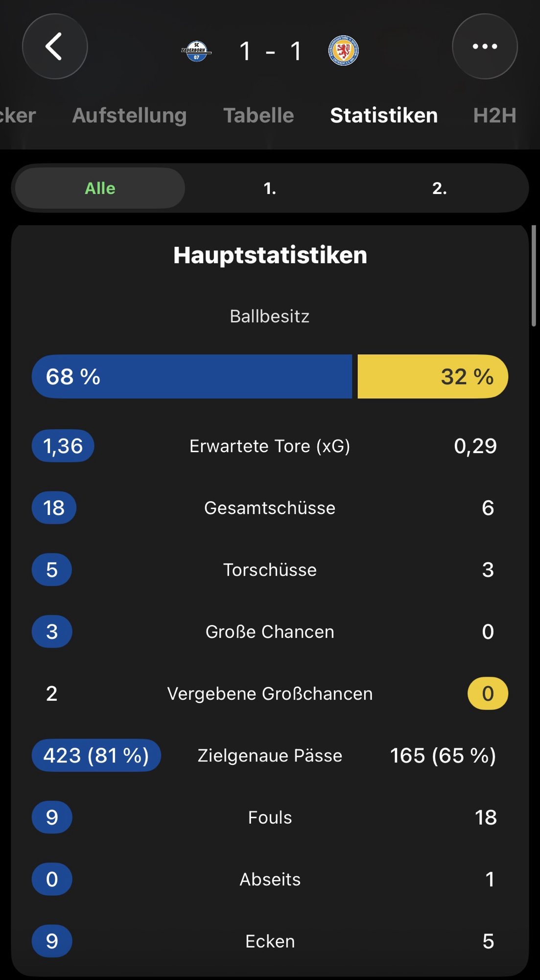The width and height of the screenshot is (540, 980).
Task: Click the scrollbar on the right edge
Action: tap(534, 276)
